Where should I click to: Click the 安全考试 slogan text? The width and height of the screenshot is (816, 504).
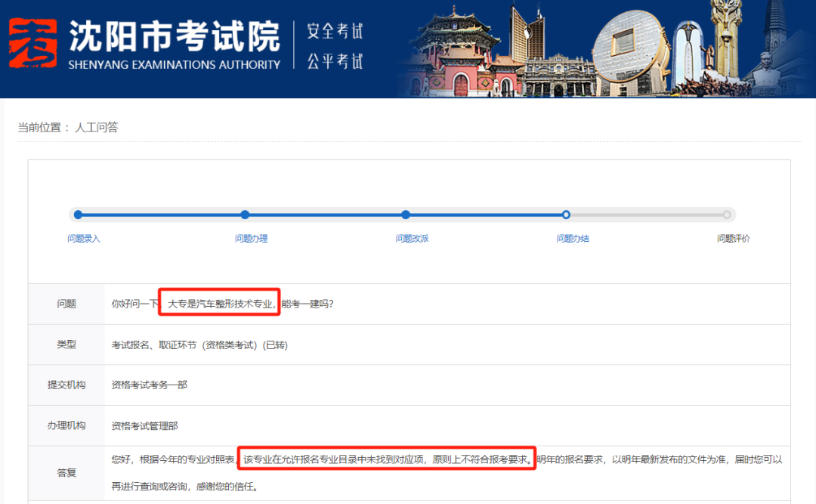(335, 31)
